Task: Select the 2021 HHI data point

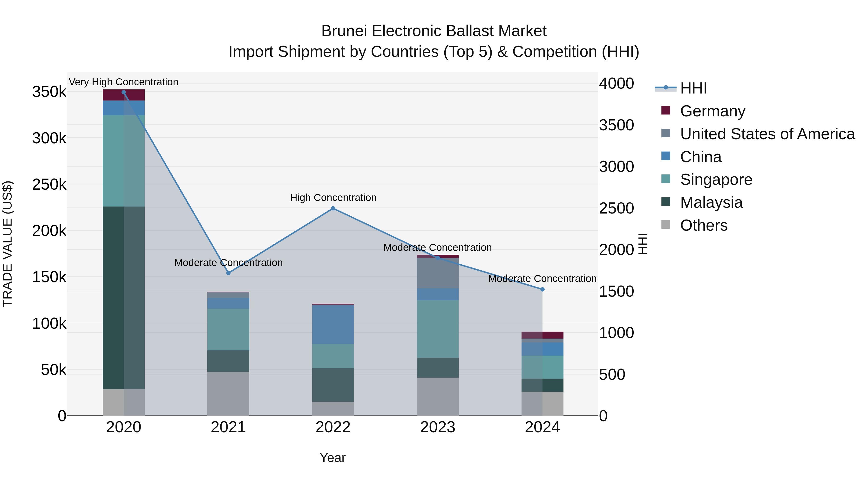Action: click(229, 273)
